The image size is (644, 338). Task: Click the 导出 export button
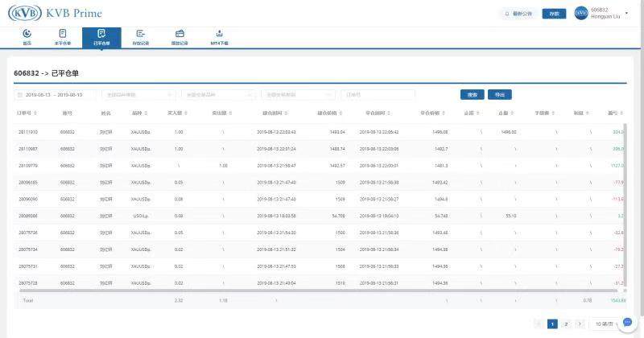[499, 95]
